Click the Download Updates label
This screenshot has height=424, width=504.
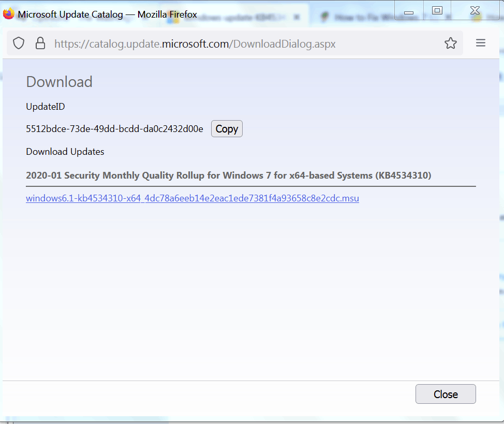(65, 152)
